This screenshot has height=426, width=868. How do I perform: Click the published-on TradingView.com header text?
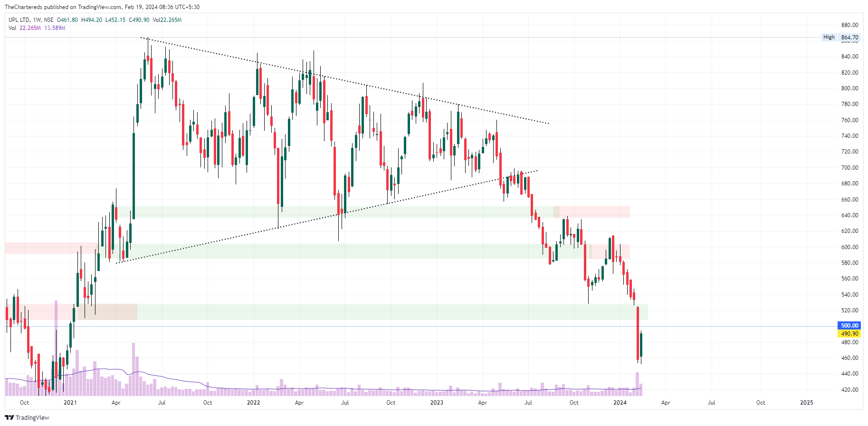tap(102, 7)
